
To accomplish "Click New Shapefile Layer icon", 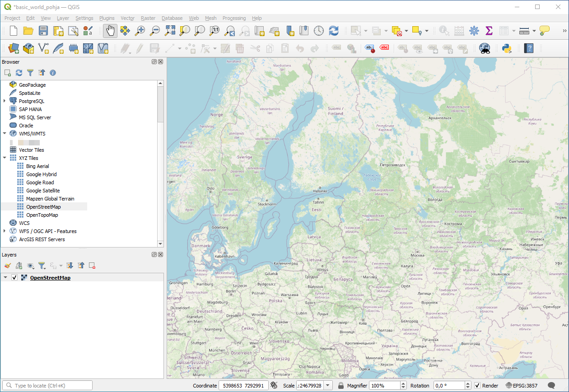I will [43, 48].
